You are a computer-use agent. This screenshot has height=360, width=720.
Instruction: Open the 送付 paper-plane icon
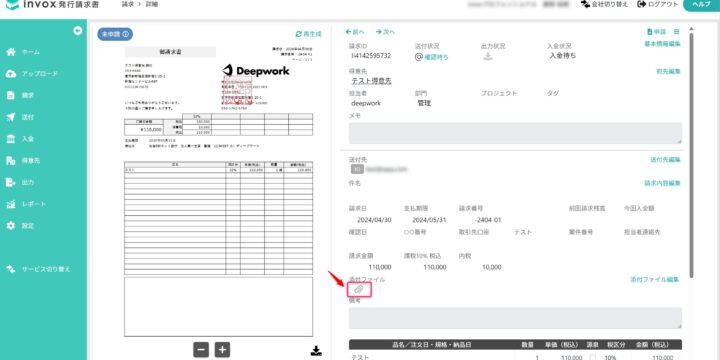(x=11, y=117)
